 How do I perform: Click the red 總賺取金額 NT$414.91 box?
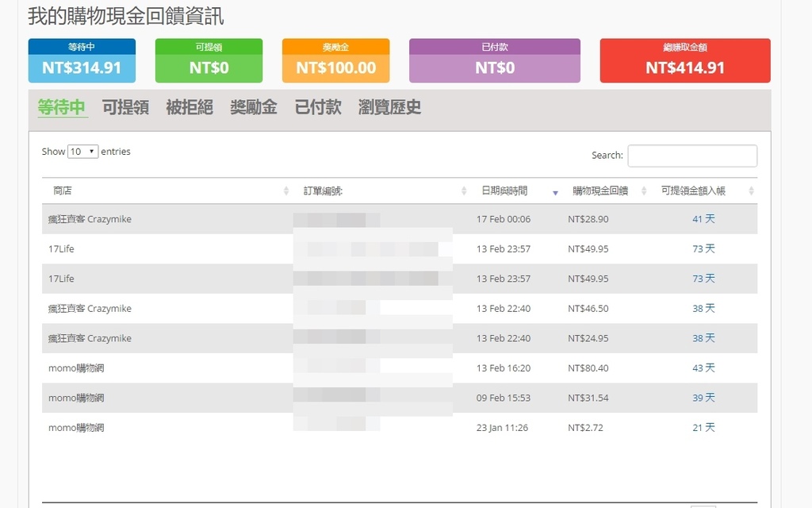pyautogui.click(x=684, y=61)
